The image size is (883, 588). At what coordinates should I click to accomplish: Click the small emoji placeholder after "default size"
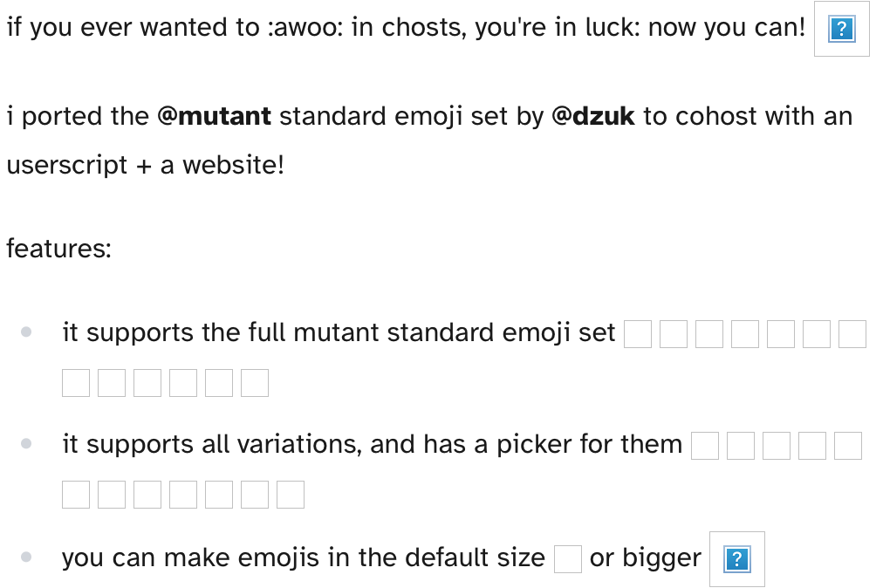coord(568,559)
